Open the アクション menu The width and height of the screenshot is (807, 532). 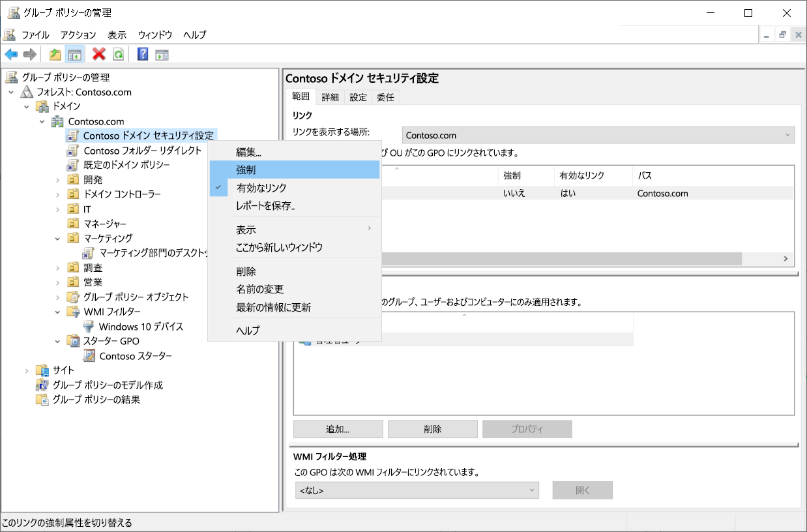click(78, 35)
